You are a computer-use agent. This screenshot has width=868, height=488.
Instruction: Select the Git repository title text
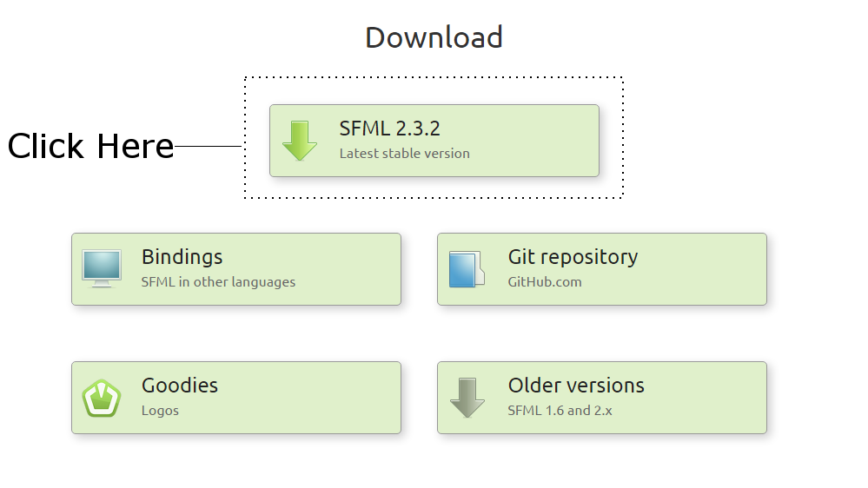(573, 257)
